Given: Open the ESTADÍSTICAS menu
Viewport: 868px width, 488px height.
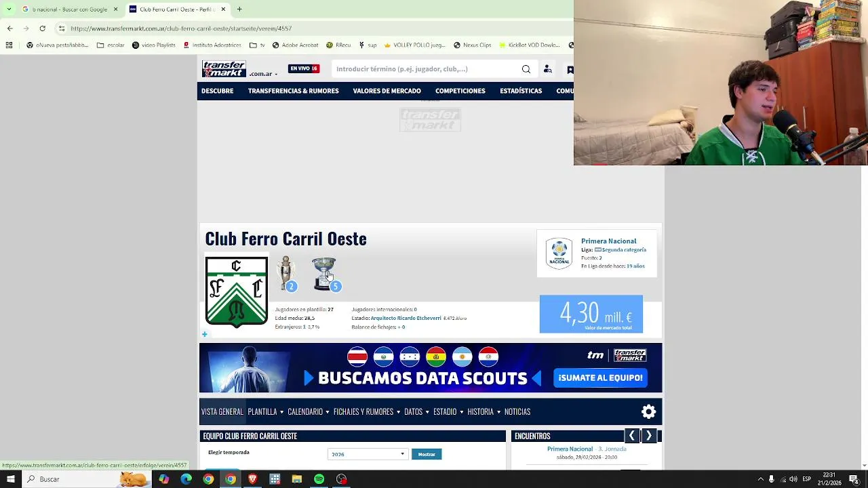Looking at the screenshot, I should point(521,91).
